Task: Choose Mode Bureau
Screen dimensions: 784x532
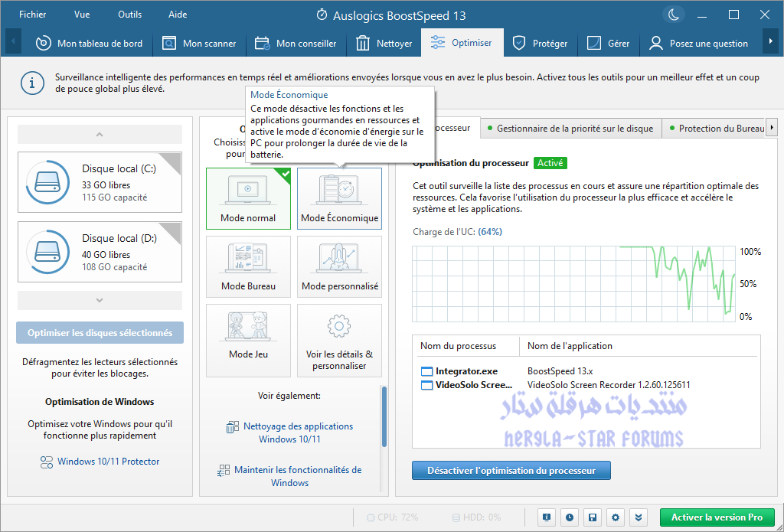Action: pos(248,266)
